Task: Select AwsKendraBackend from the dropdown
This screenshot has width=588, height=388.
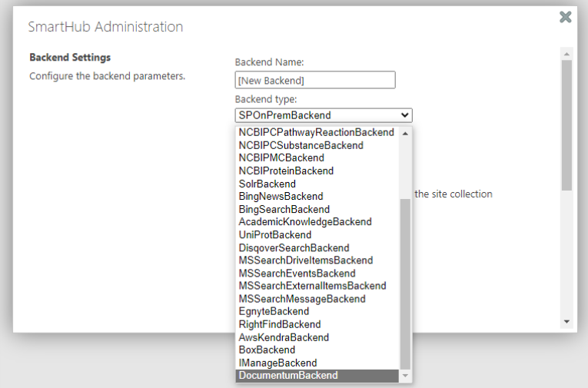Action: tap(284, 337)
